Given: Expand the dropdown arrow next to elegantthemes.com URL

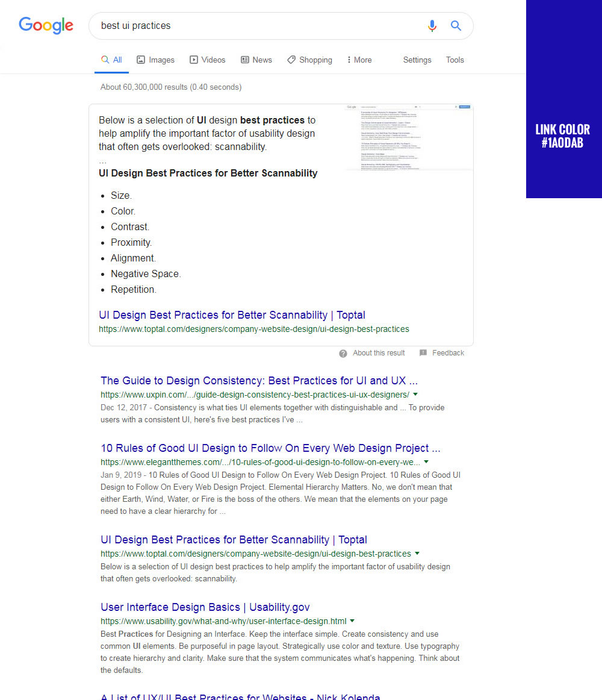Looking at the screenshot, I should (x=426, y=462).
